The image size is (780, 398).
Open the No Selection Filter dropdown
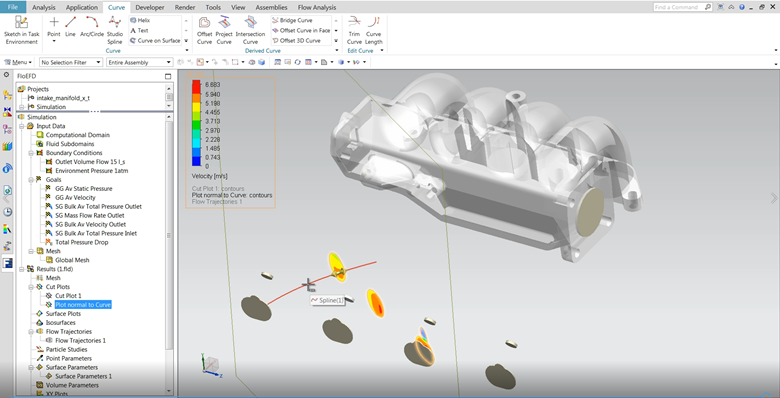[71, 62]
